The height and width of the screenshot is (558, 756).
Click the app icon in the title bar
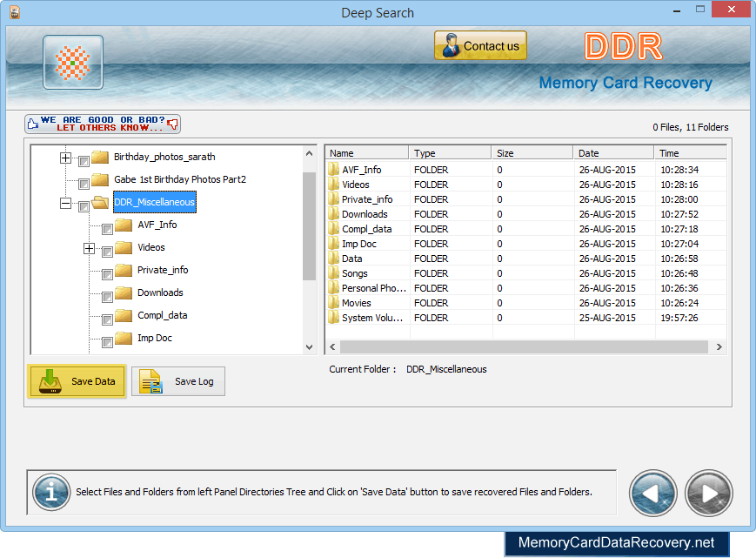15,12
